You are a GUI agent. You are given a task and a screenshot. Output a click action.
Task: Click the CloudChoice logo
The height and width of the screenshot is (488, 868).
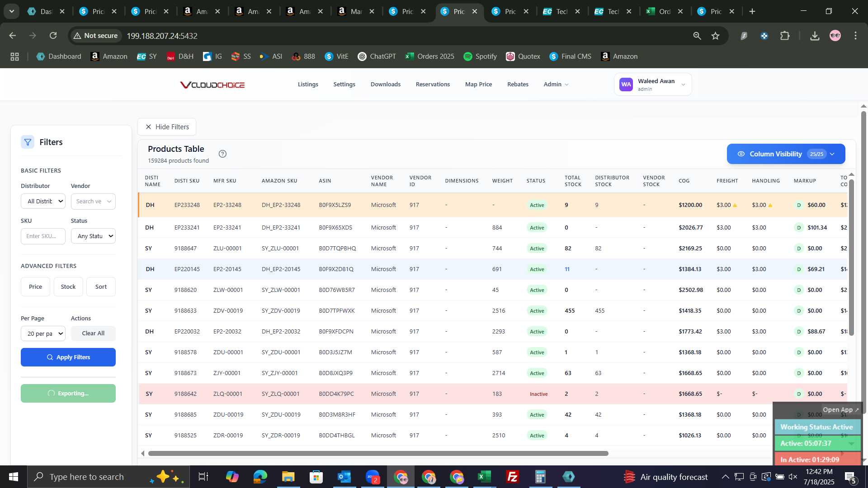pos(212,85)
